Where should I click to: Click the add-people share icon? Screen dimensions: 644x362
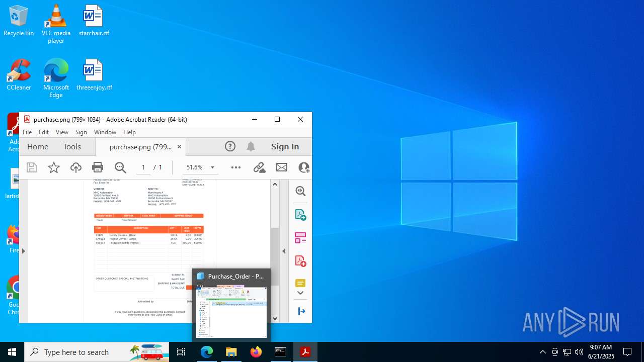coord(304,167)
